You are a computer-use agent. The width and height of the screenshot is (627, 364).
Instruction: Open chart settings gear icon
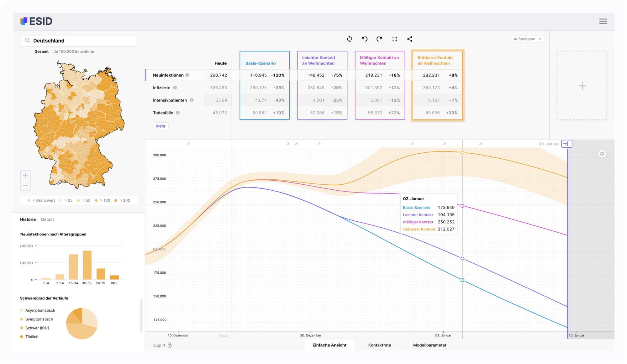pos(602,154)
